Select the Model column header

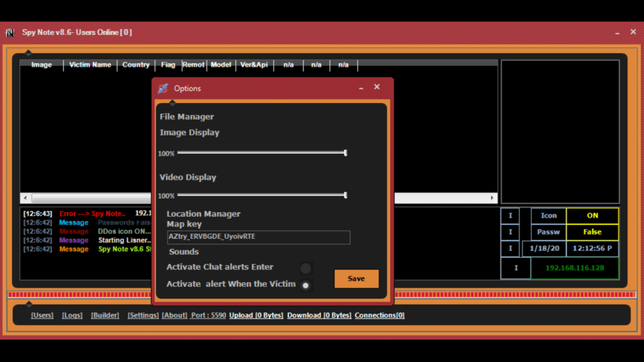tap(221, 65)
